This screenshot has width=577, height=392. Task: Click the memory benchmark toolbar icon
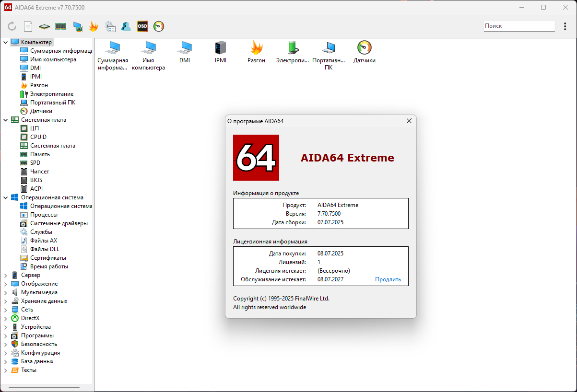[x=61, y=26]
